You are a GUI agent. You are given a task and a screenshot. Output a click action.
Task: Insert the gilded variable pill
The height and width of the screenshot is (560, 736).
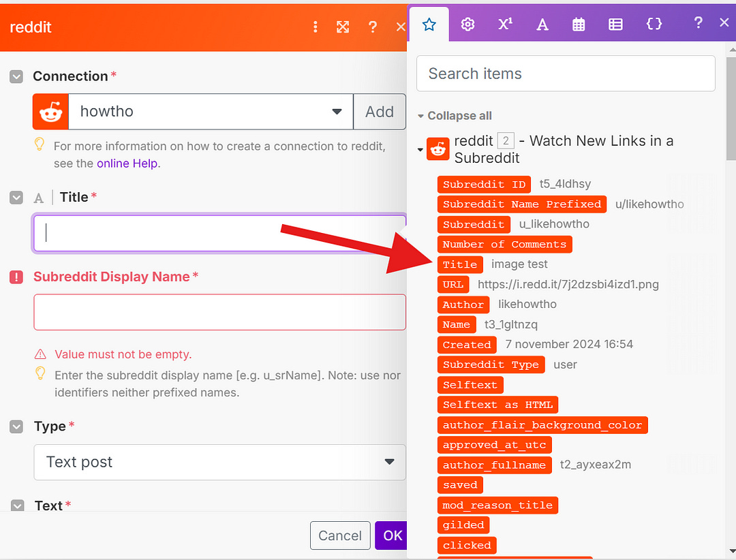tap(463, 525)
